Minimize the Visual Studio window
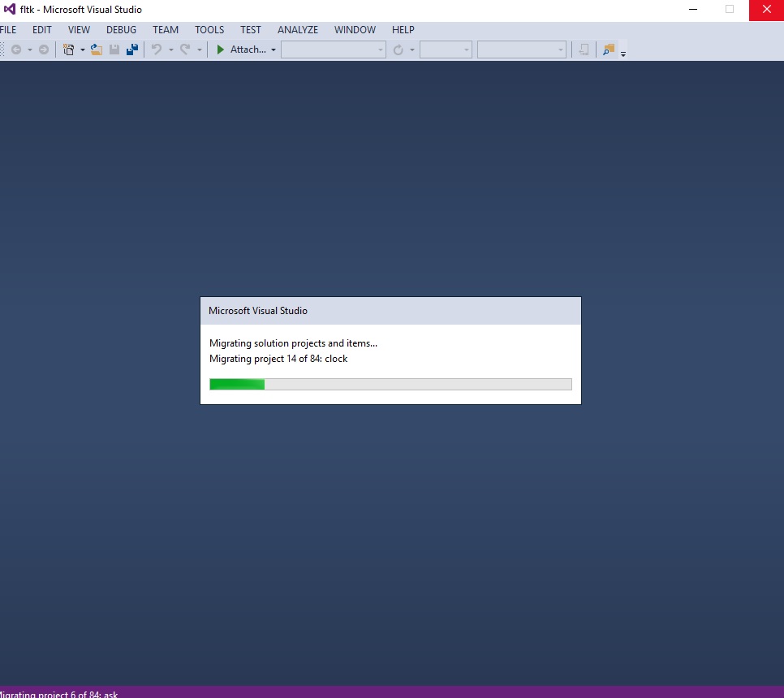784x698 pixels. (x=693, y=10)
